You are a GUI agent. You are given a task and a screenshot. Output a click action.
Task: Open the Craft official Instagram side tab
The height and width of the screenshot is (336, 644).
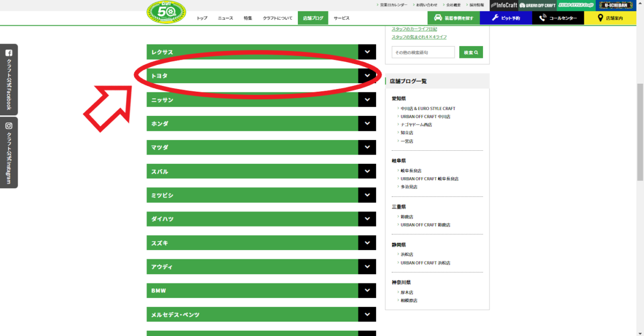click(x=9, y=152)
